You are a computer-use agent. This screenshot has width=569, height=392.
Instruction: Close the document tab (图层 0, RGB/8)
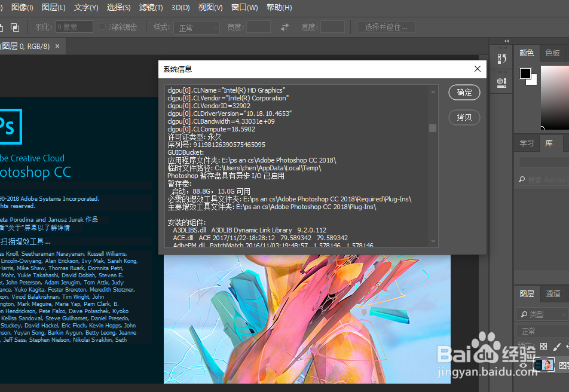[57, 46]
